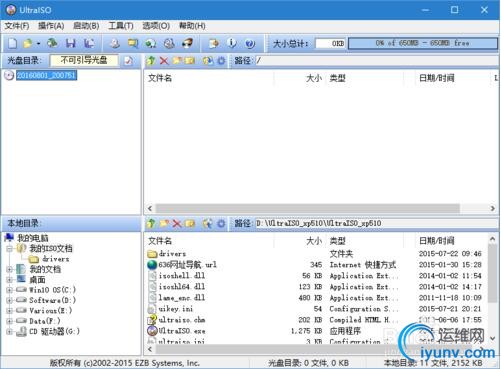This screenshot has height=369, width=501.
Task: Open the 选项(O) menu
Action: [x=156, y=26]
